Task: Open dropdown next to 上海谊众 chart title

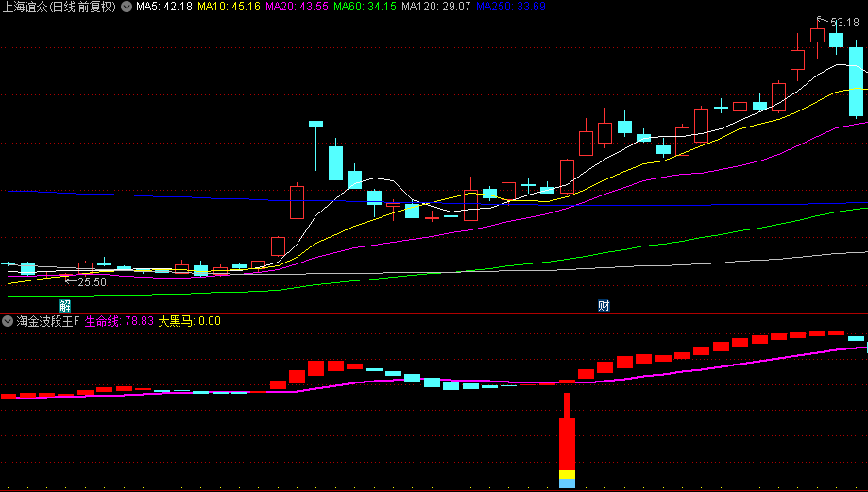Action: click(x=127, y=7)
